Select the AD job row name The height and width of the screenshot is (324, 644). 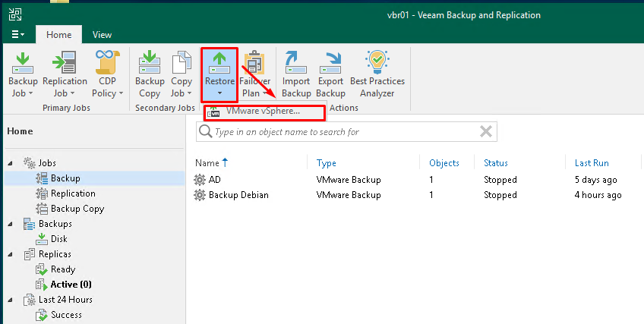(215, 180)
